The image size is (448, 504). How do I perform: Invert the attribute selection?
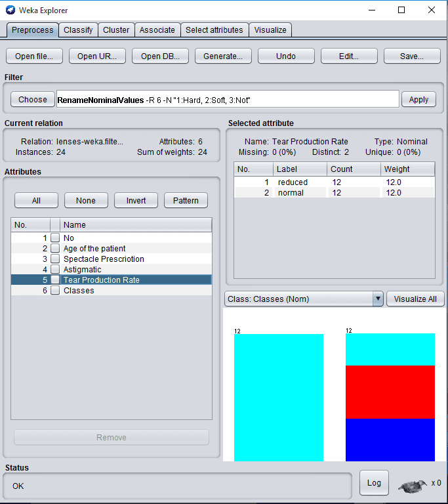[x=136, y=201]
